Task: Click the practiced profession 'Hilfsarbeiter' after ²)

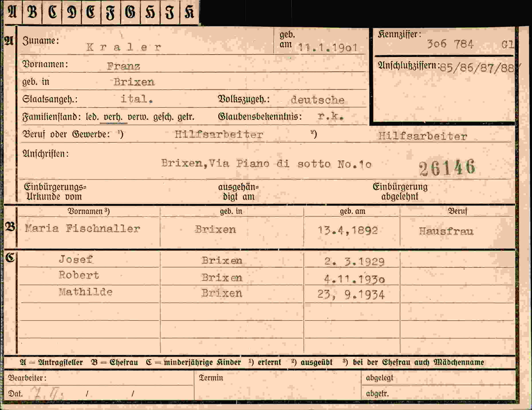Action: click(x=423, y=136)
